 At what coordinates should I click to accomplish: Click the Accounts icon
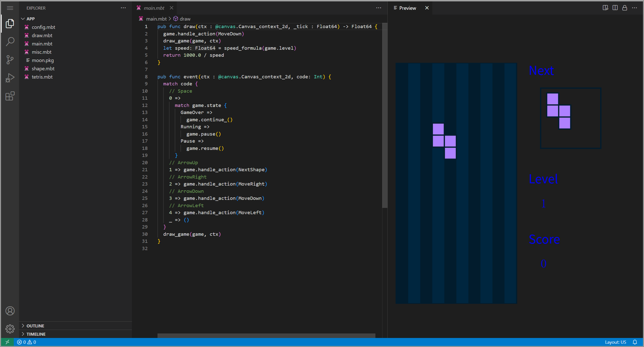(x=10, y=311)
